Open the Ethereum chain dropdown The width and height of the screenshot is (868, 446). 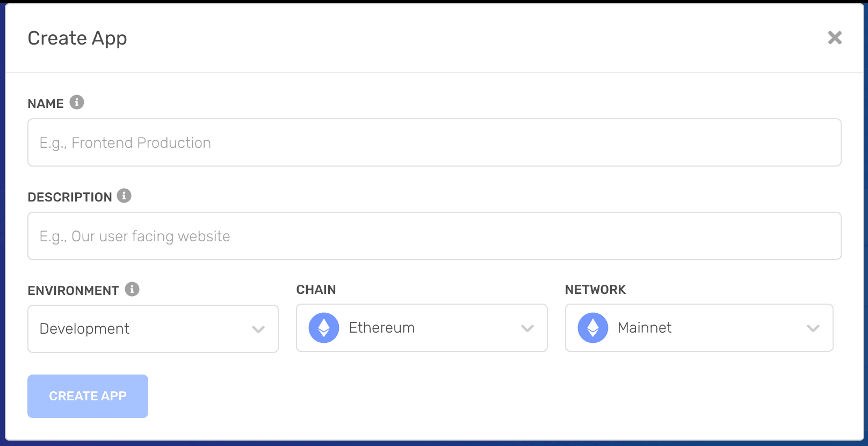[x=414, y=328]
